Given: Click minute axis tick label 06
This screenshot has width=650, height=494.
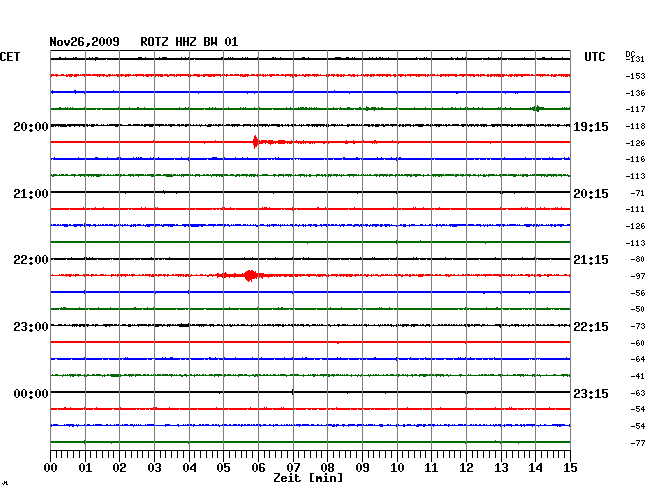Looking at the screenshot, I should pos(258,468).
